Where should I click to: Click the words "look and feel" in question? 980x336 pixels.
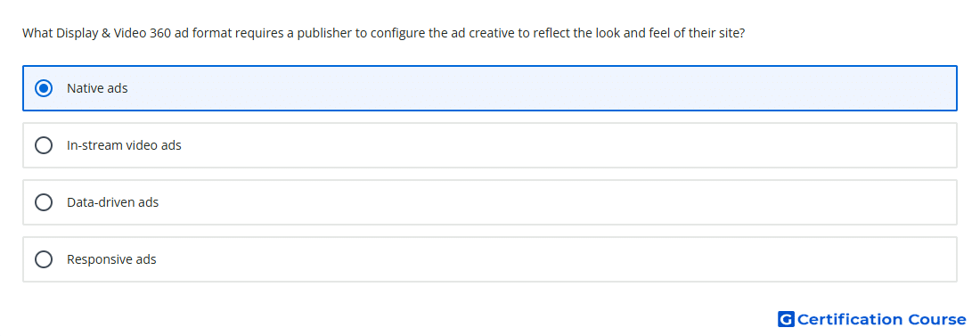(615, 33)
